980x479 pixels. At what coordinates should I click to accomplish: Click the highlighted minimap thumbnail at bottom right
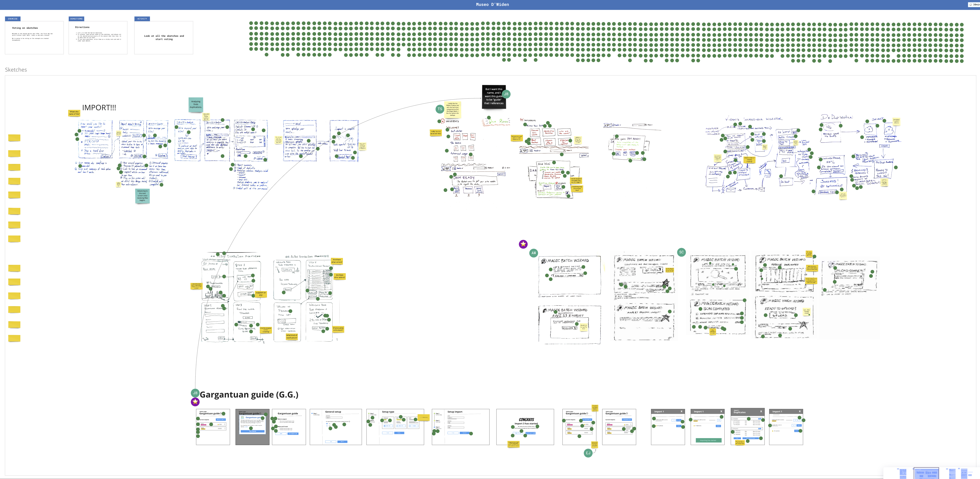tap(926, 473)
